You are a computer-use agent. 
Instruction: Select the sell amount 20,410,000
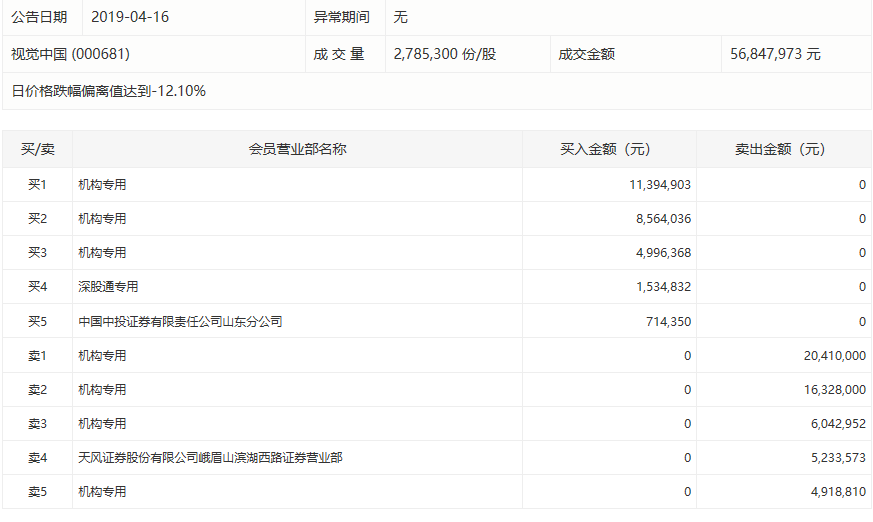point(832,356)
